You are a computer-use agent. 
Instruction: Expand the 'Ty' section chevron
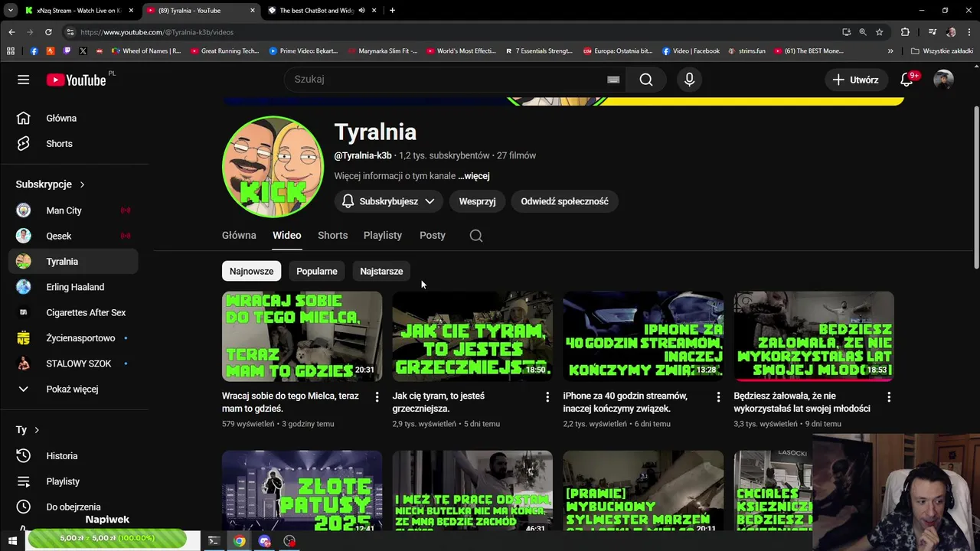[36, 430]
